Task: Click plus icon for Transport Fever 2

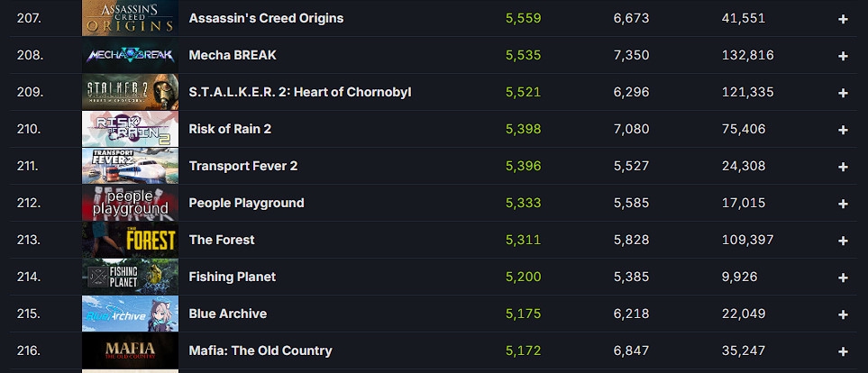Action: 843,167
